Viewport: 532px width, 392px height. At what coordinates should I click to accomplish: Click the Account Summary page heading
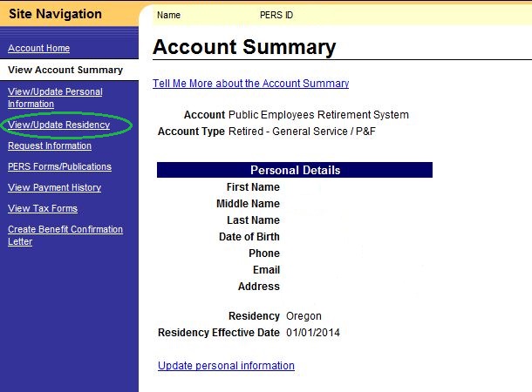[243, 48]
